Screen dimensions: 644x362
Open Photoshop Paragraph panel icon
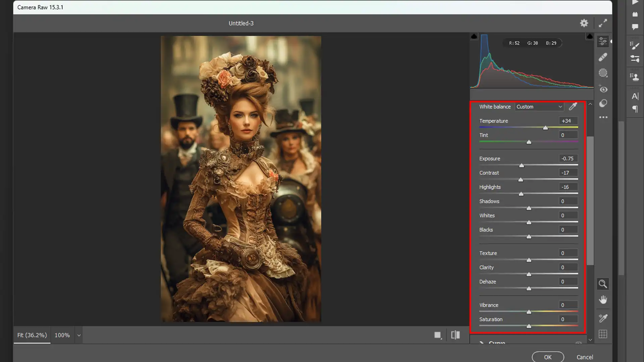click(x=635, y=109)
